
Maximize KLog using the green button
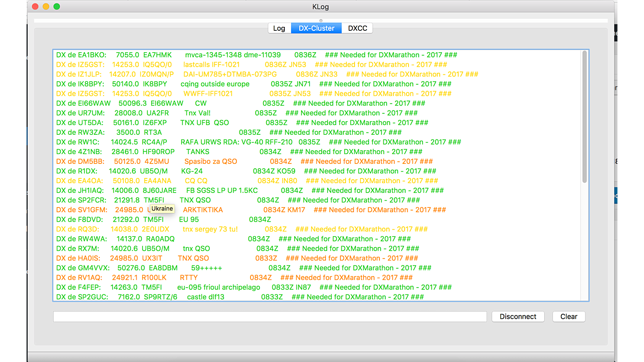pyautogui.click(x=57, y=6)
